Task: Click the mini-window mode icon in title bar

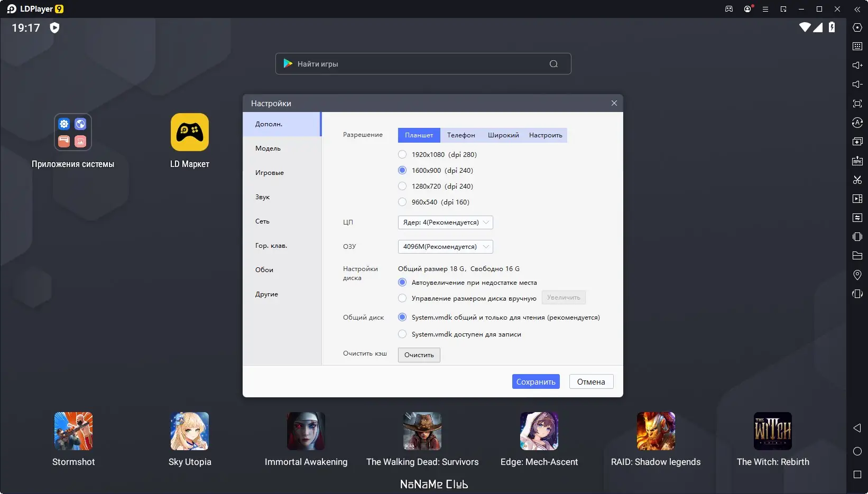Action: click(x=783, y=9)
